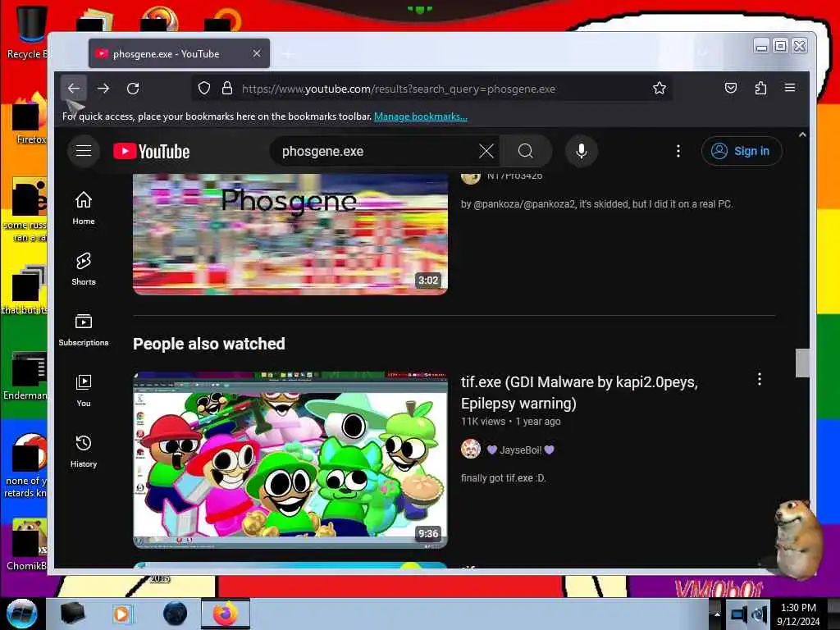Open the tracking protection shield icon
840x630 pixels.
204,89
